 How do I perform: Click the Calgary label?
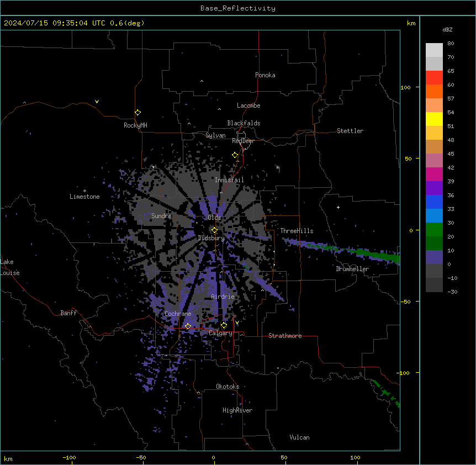(x=221, y=333)
